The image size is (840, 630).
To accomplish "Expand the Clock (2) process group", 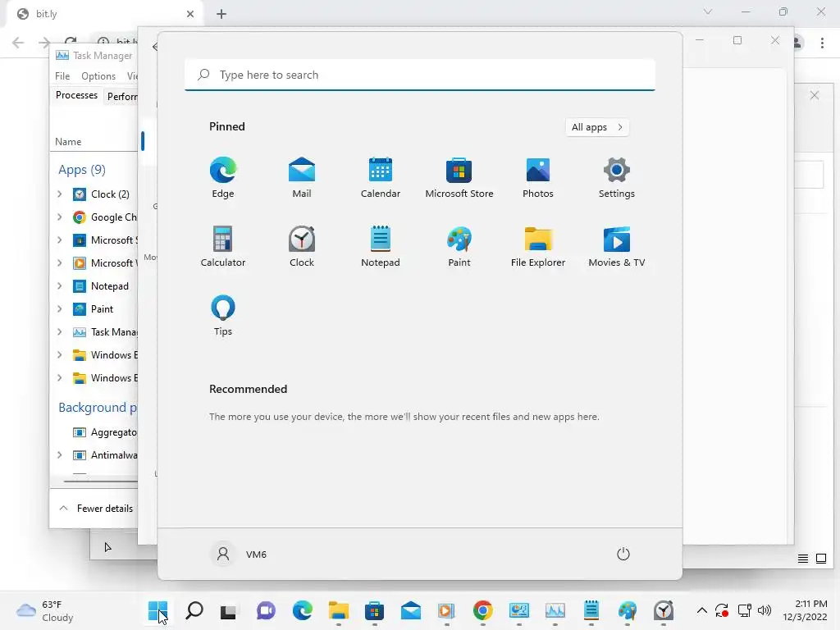I will pos(59,194).
